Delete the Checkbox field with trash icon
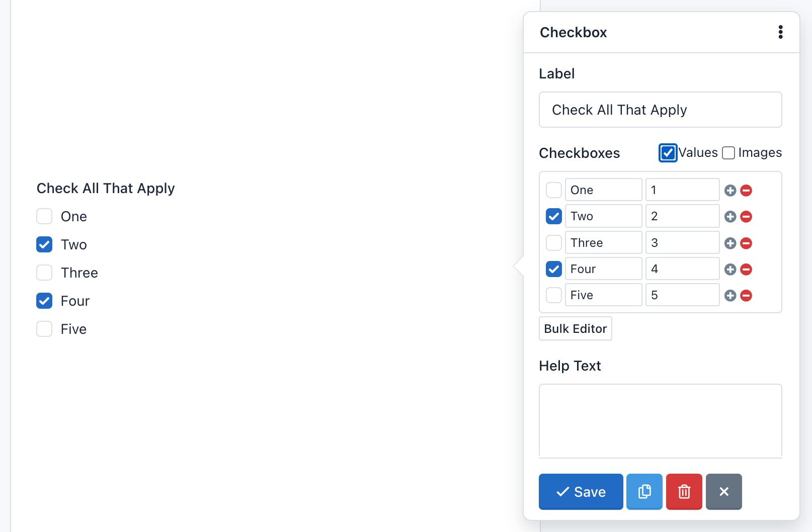This screenshot has width=812, height=532. (x=684, y=492)
